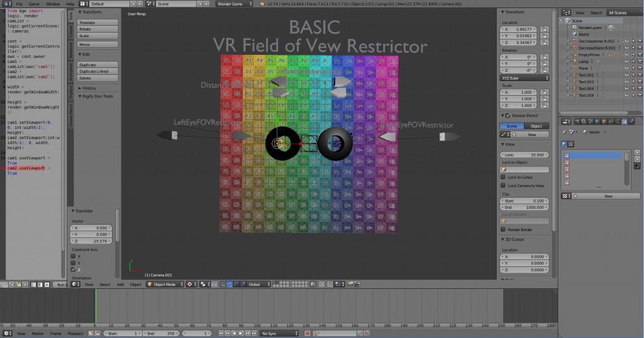
Task: Click the Translate button
Action: [97, 23]
